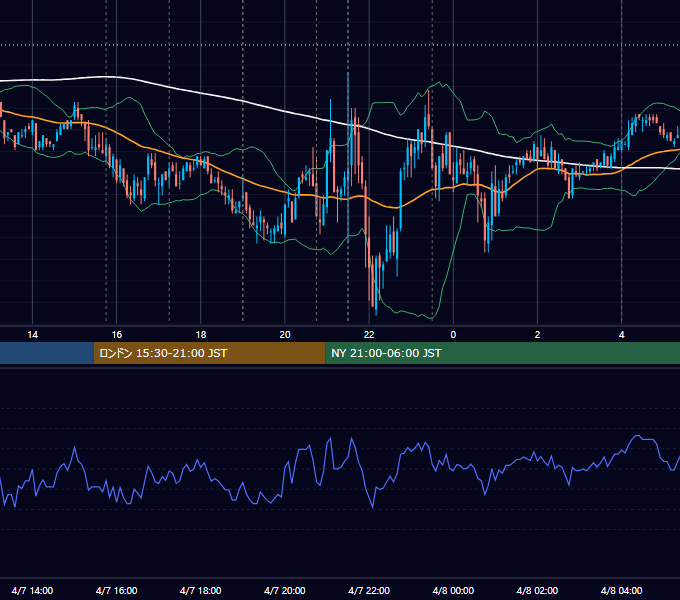Image resolution: width=680 pixels, height=600 pixels.
Task: Click the 4/7 20:00 time label
Action: pyautogui.click(x=285, y=590)
